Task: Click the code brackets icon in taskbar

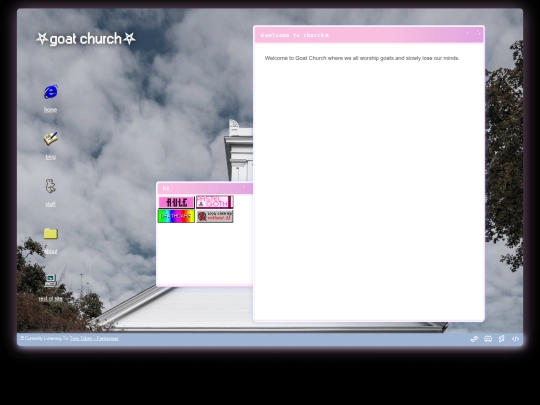Action: pos(515,339)
